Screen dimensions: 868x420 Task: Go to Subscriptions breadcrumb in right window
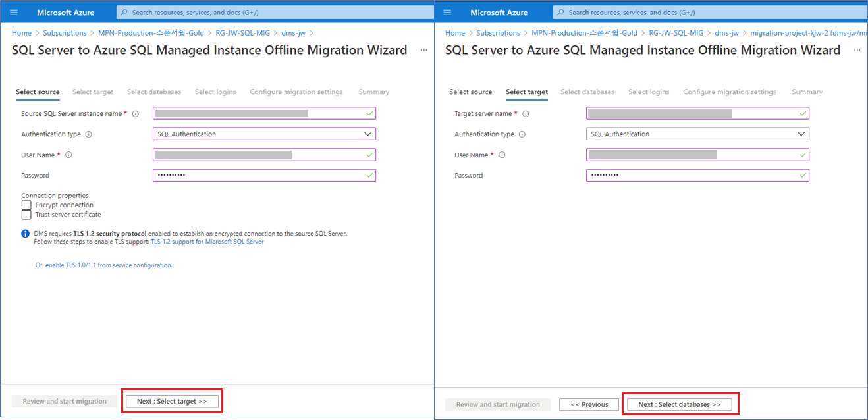(x=498, y=33)
